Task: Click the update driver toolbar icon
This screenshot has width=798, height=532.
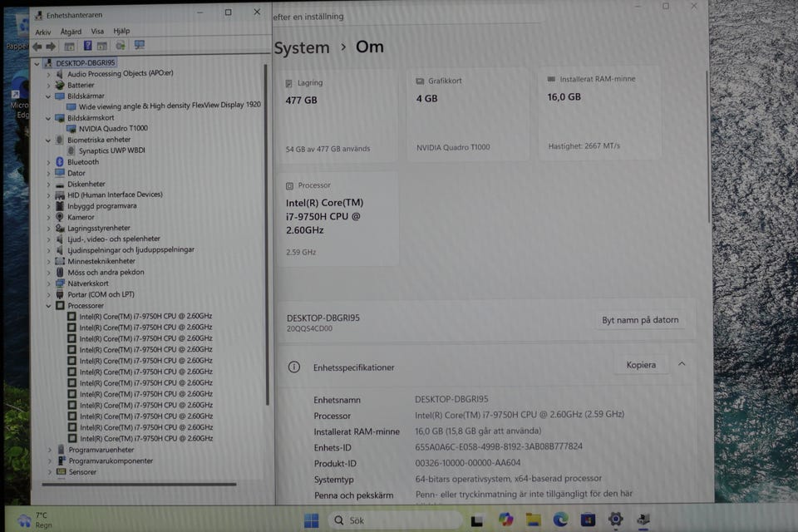Action: coord(121,46)
